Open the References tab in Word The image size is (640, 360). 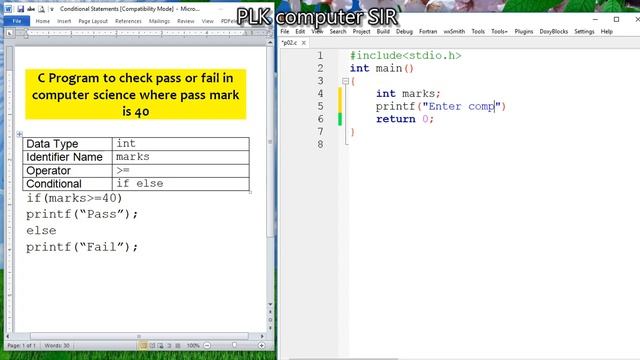pyautogui.click(x=128, y=21)
